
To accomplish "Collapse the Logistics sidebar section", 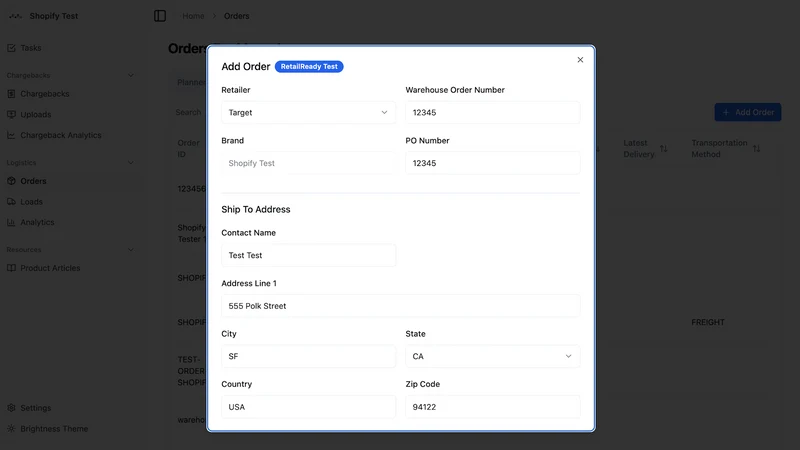I will [131, 163].
